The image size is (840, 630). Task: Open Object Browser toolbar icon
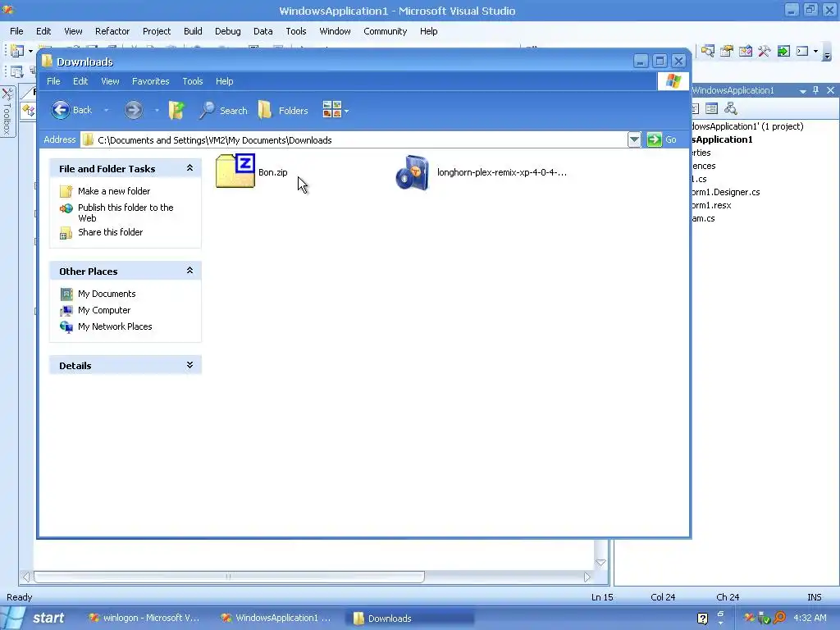(x=745, y=52)
